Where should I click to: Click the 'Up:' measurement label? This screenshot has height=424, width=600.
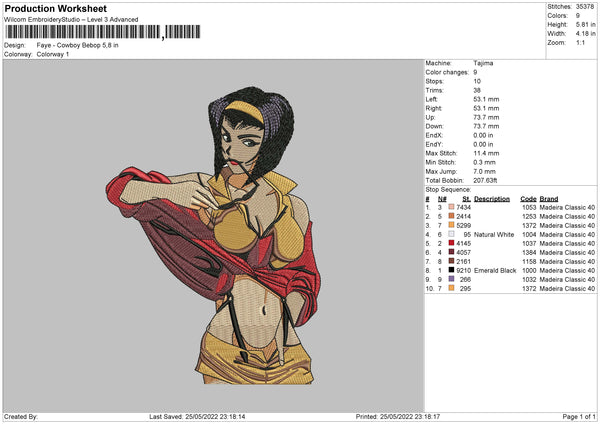(430, 117)
